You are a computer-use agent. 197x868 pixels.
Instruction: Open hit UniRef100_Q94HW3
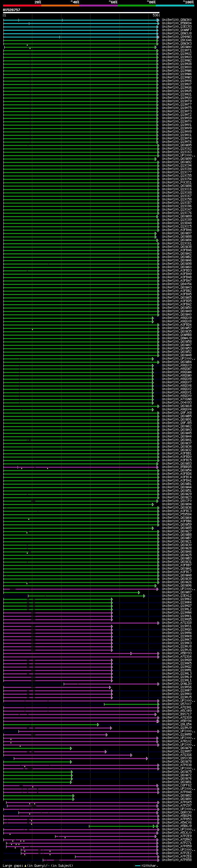(x=177, y=37)
